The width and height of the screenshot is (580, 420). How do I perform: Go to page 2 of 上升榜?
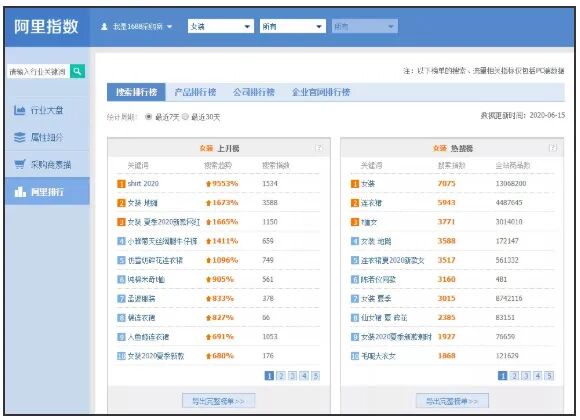coord(281,376)
